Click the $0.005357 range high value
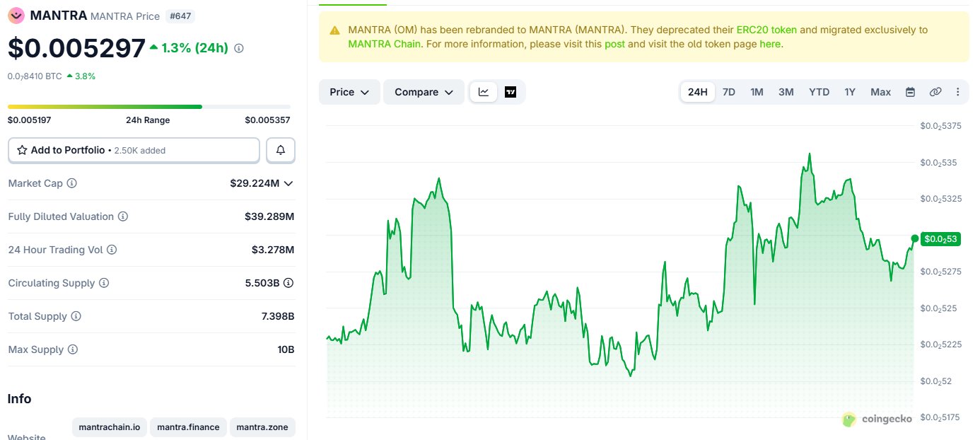Screen dimensions: 980x440 click(x=267, y=120)
